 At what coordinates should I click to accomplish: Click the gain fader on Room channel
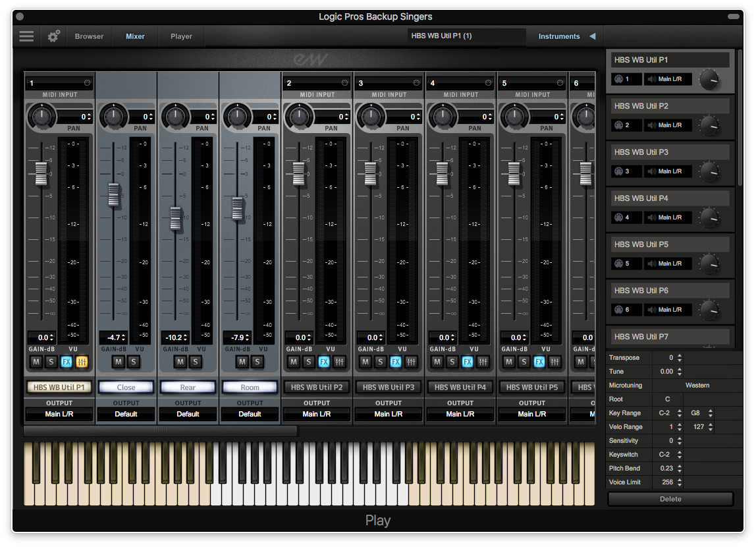pyautogui.click(x=237, y=208)
